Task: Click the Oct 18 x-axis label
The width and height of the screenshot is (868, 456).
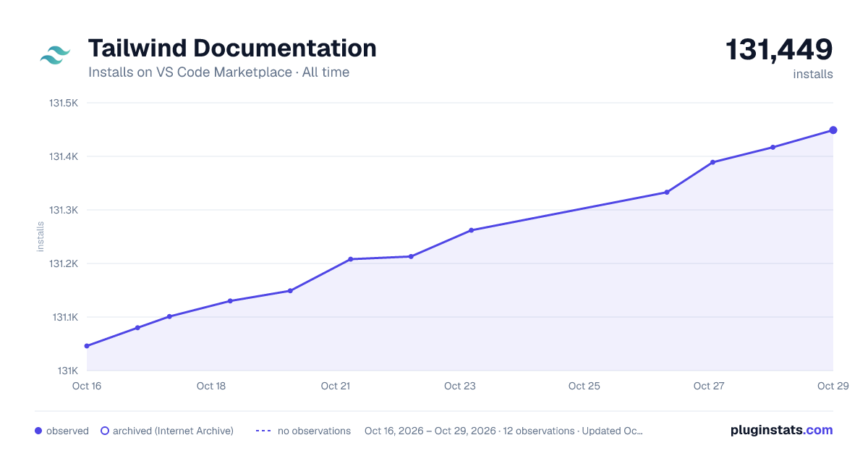Action: click(x=211, y=386)
